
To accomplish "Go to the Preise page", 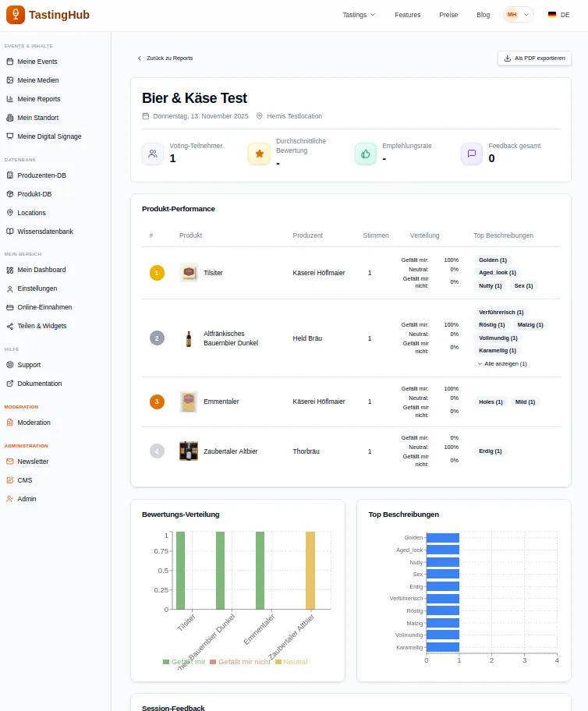I will coord(448,15).
